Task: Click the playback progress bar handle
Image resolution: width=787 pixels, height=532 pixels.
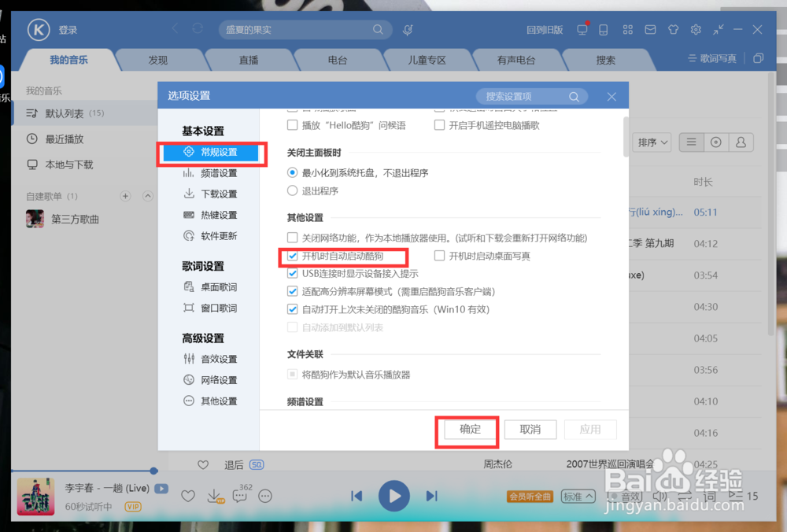Action: click(153, 471)
